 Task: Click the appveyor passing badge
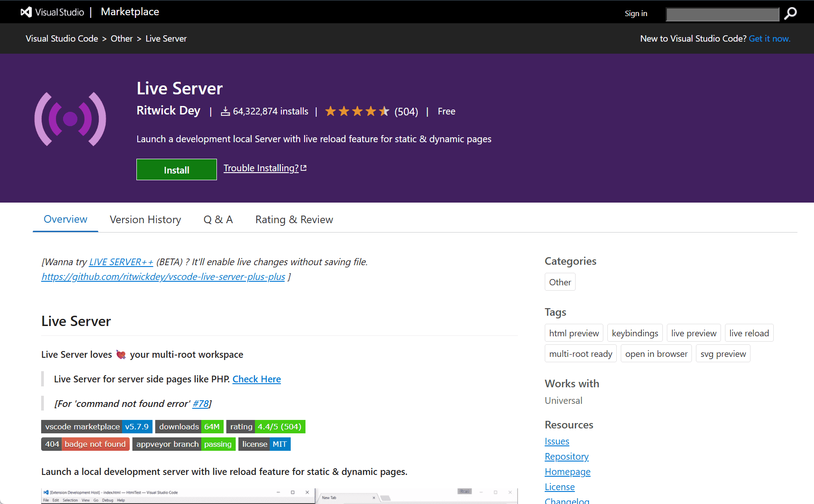183,444
